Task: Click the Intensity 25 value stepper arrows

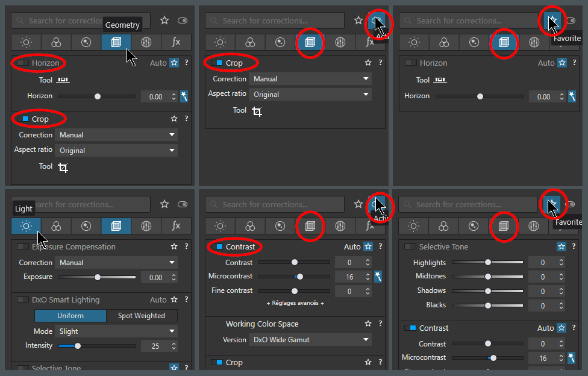Action: coord(174,346)
